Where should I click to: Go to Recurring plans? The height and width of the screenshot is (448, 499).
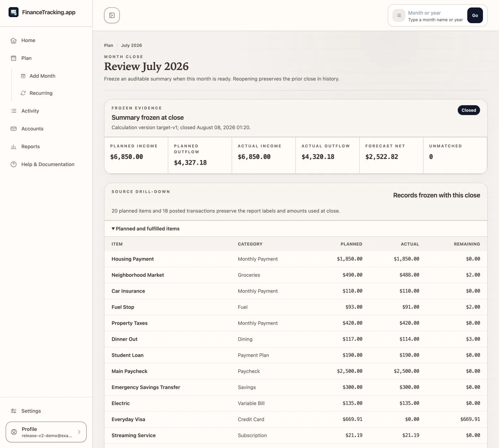click(52, 93)
